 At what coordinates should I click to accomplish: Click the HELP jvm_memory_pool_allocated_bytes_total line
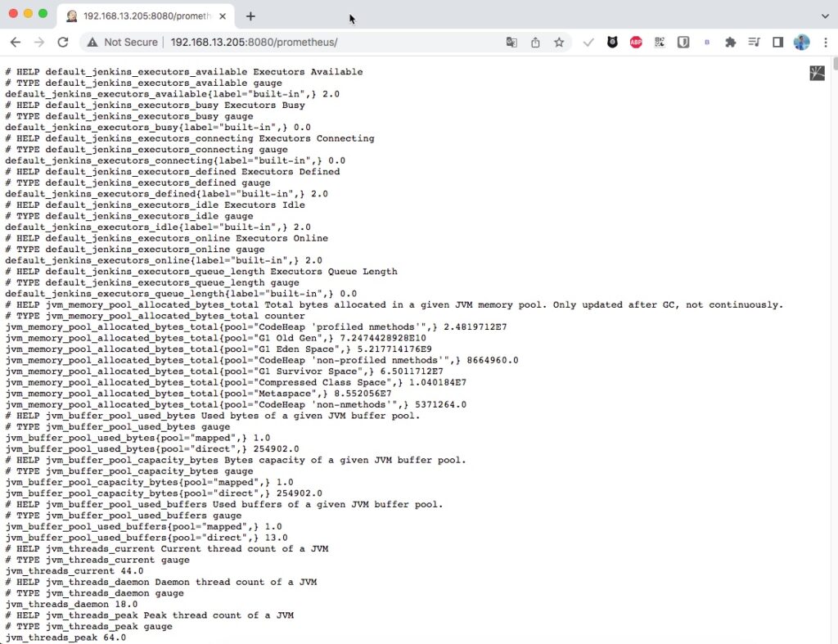click(394, 304)
